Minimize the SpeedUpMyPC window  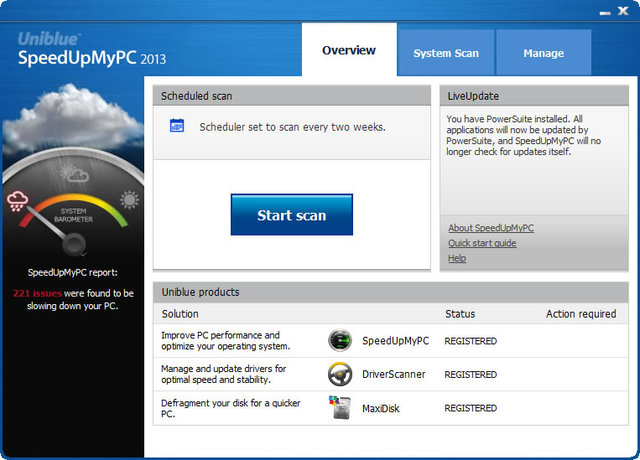click(605, 13)
